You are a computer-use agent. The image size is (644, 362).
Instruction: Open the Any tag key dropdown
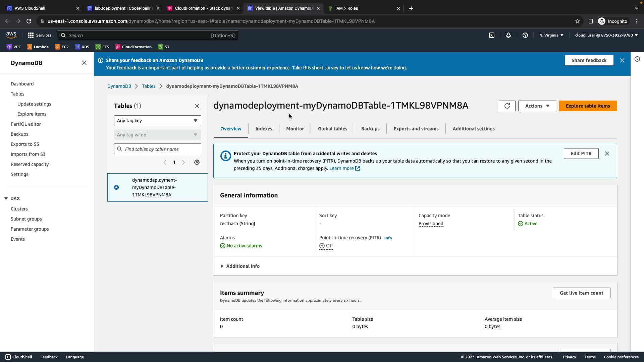[x=157, y=121]
